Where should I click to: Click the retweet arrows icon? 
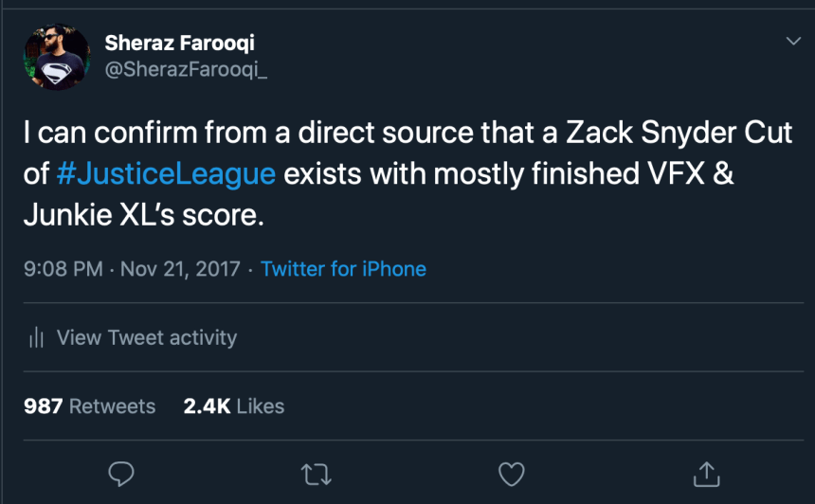tap(314, 474)
